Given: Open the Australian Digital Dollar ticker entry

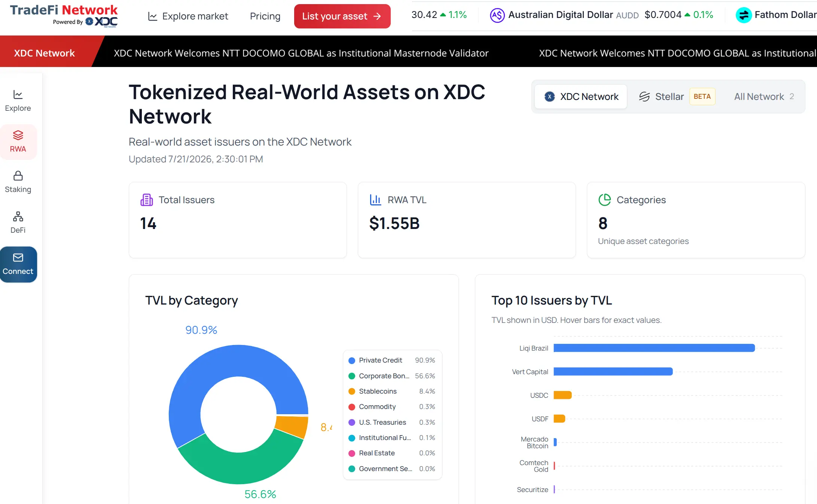Looking at the screenshot, I should (x=601, y=15).
